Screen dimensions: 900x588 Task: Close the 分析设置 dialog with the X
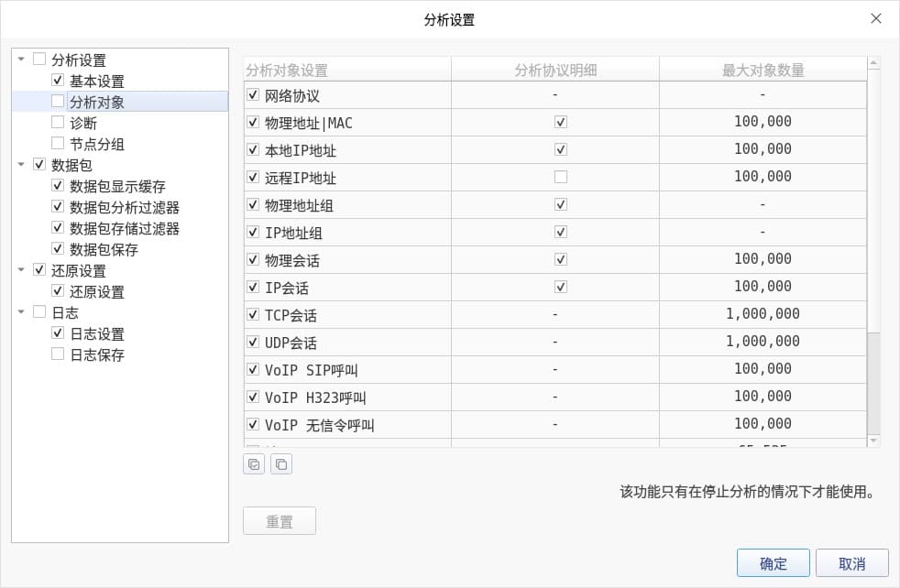click(876, 18)
